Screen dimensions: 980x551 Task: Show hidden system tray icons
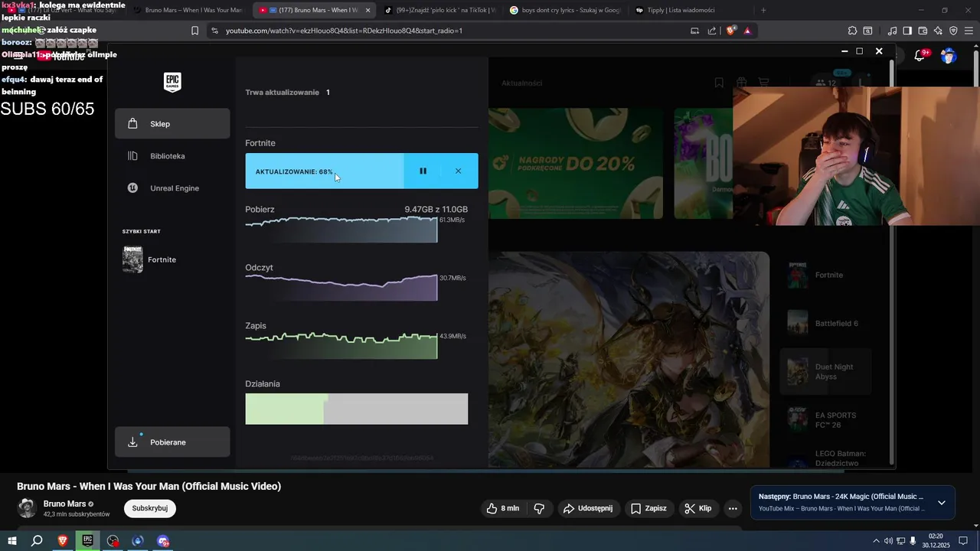[x=876, y=541]
